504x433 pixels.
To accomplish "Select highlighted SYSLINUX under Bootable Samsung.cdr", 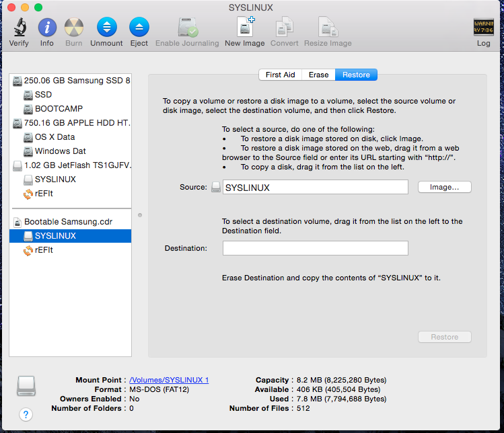I will click(70, 236).
